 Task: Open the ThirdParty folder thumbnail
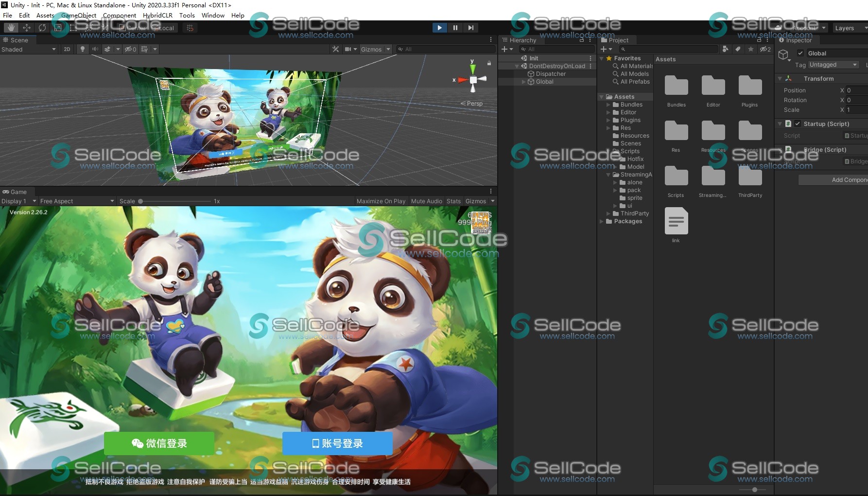coord(750,178)
